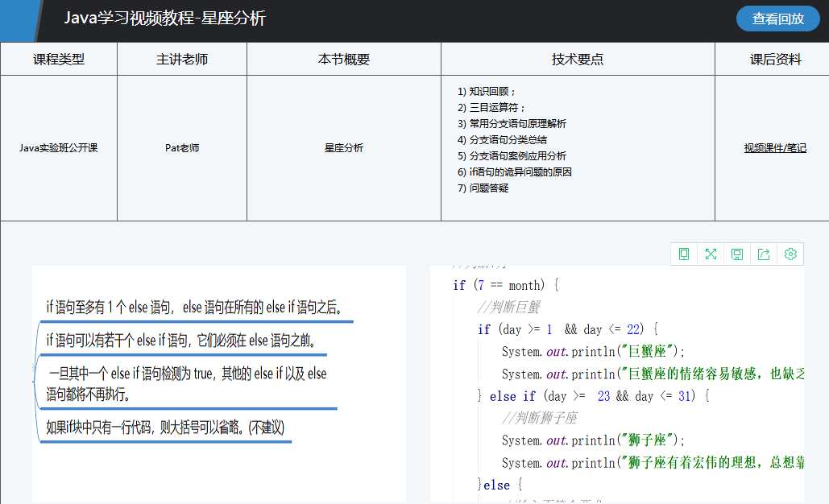Expand content with the fullscreen arrows icon
This screenshot has width=829, height=504.
(711, 254)
